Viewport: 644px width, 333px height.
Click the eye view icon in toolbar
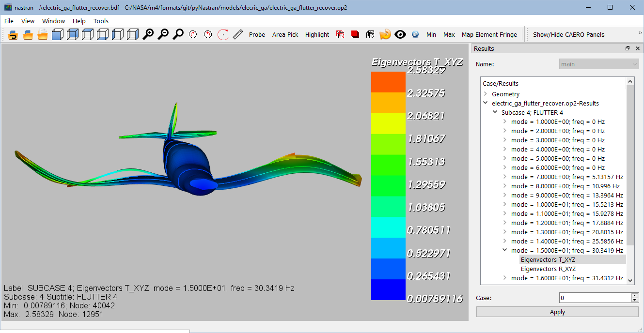point(400,34)
